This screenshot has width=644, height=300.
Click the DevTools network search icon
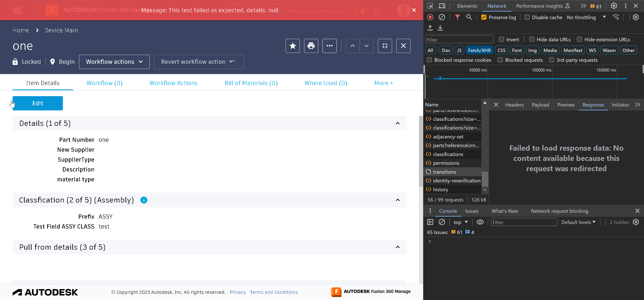click(x=469, y=17)
